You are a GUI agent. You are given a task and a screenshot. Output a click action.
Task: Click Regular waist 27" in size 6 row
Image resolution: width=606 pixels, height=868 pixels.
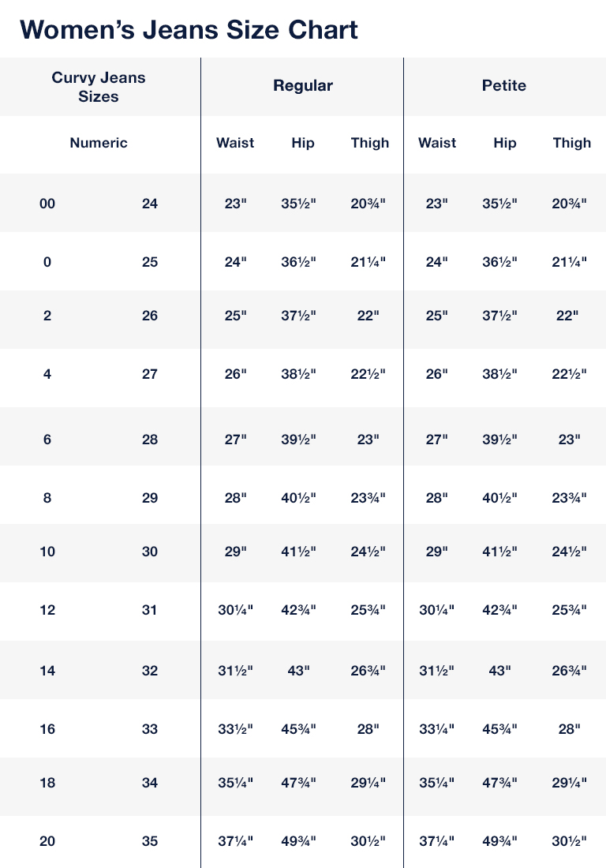click(x=235, y=440)
